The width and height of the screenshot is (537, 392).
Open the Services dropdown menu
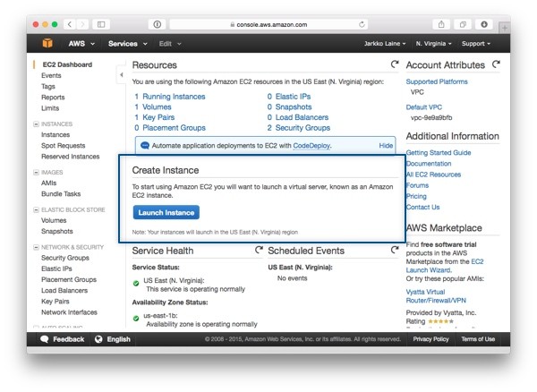(x=128, y=44)
